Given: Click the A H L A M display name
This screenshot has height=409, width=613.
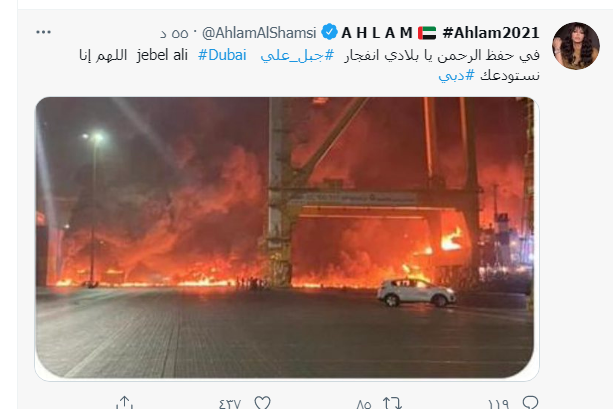Looking at the screenshot, I should [377, 33].
